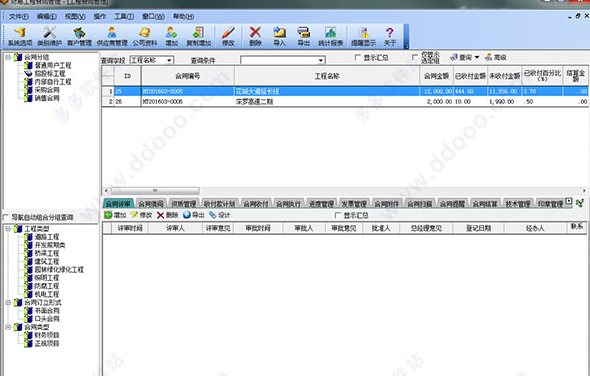
Task: Switch to 发票管理 tab
Action: pos(354,204)
